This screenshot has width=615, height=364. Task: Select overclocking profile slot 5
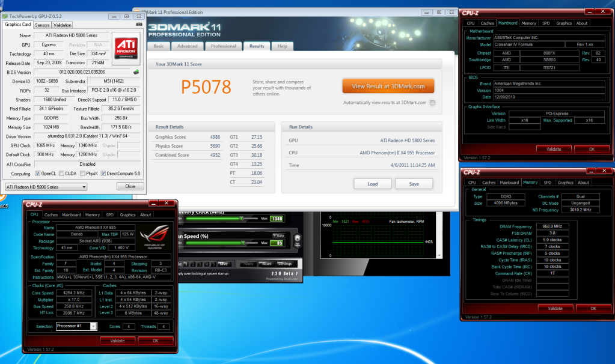tap(212, 264)
